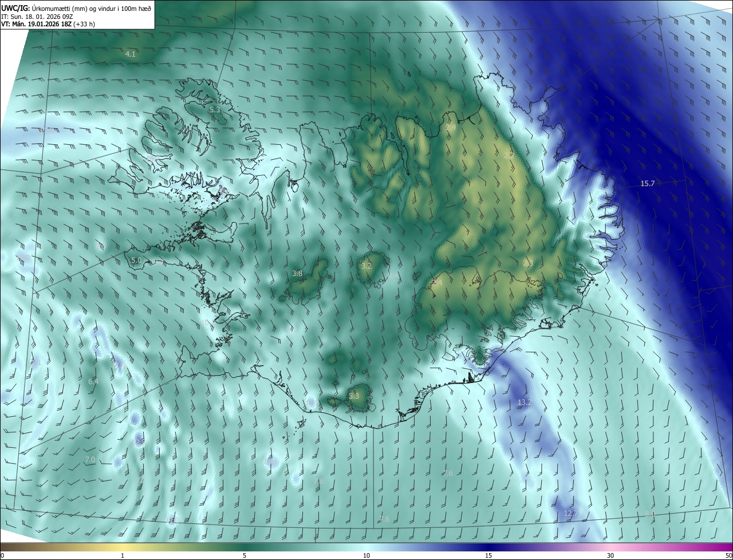Click the 2.3 value label in the eastern highlands
Image resolution: width=733 pixels, height=560 pixels.
coord(527,263)
